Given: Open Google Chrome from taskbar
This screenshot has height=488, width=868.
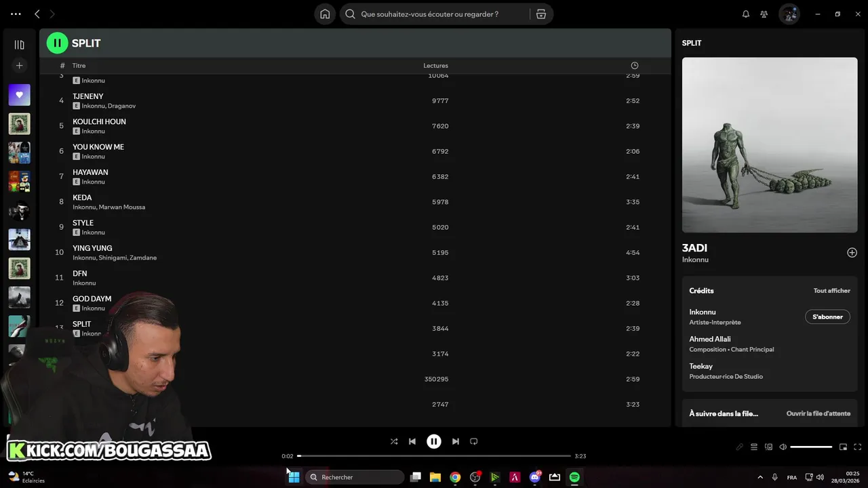Looking at the screenshot, I should 455,477.
